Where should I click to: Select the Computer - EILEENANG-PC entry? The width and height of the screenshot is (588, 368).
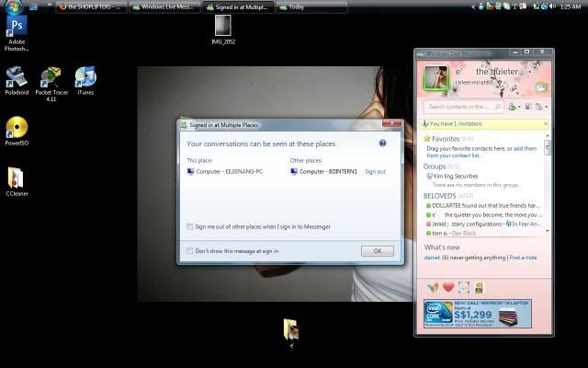coord(224,172)
